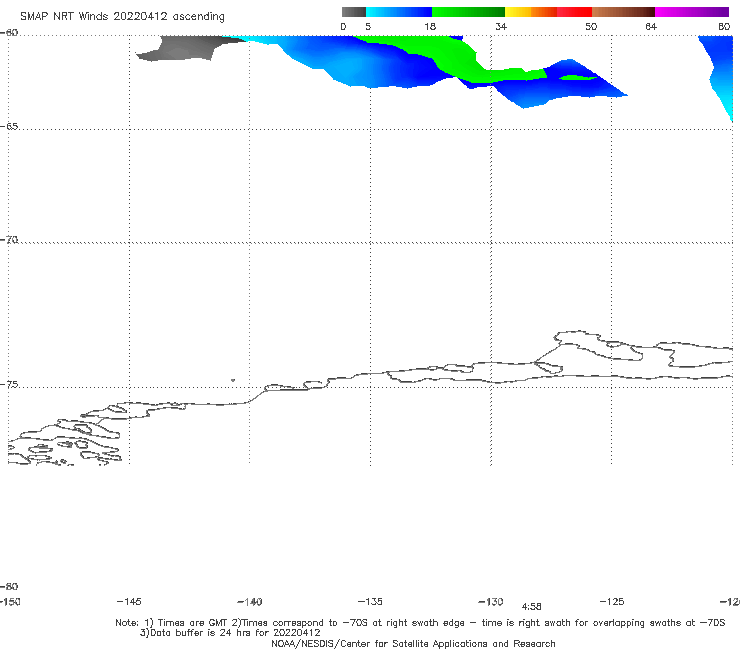Viewport: 740px width, 650px height.
Task: Select the magenta-purple segment of the color bar
Action: (692, 12)
